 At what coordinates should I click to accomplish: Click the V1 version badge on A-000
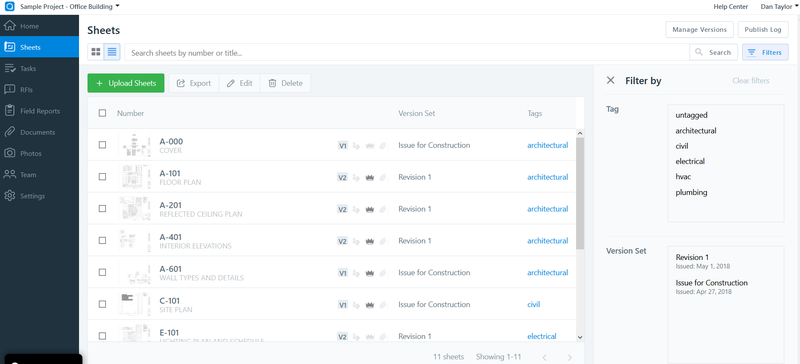click(343, 145)
